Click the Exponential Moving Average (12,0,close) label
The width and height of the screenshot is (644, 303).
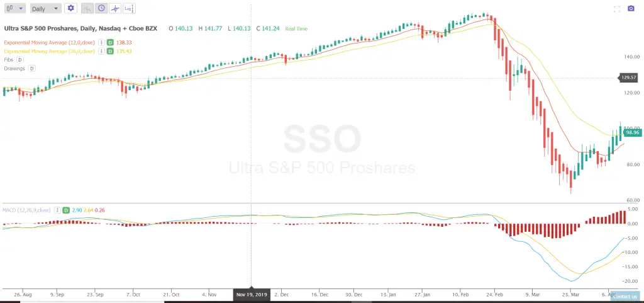pyautogui.click(x=49, y=42)
